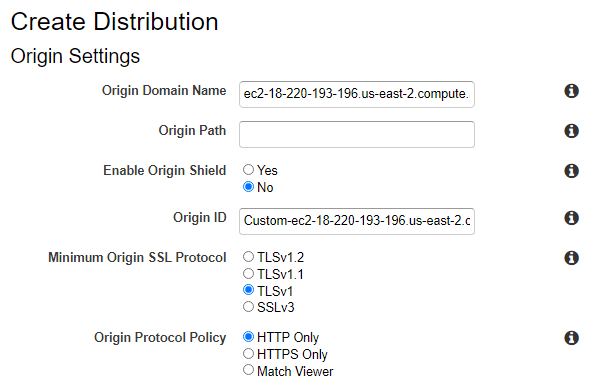Open info icon for Origin Protocol Policy

click(x=571, y=338)
